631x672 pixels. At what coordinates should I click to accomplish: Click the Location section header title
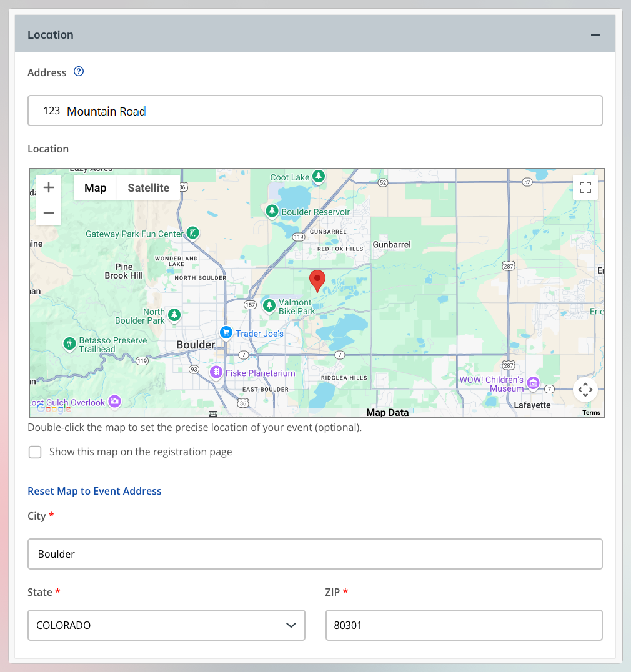coord(51,35)
